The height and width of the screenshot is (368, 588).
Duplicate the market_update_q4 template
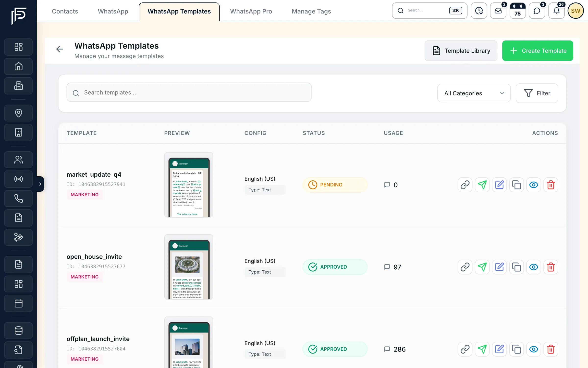click(516, 185)
